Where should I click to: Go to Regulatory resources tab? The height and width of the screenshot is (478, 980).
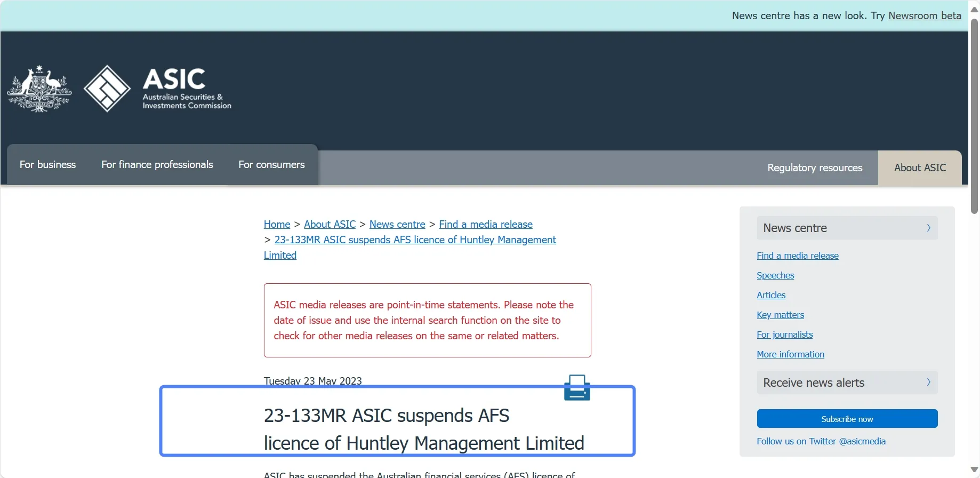pos(815,168)
